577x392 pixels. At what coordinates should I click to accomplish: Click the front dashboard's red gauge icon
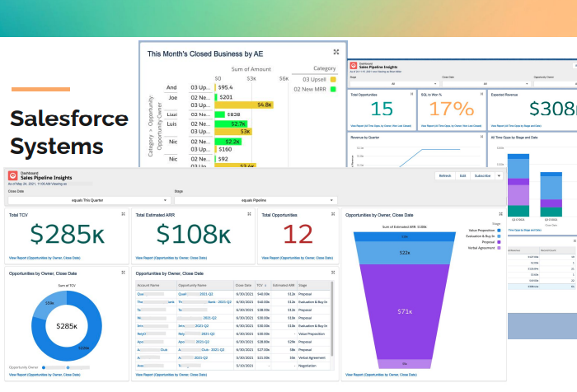click(13, 175)
